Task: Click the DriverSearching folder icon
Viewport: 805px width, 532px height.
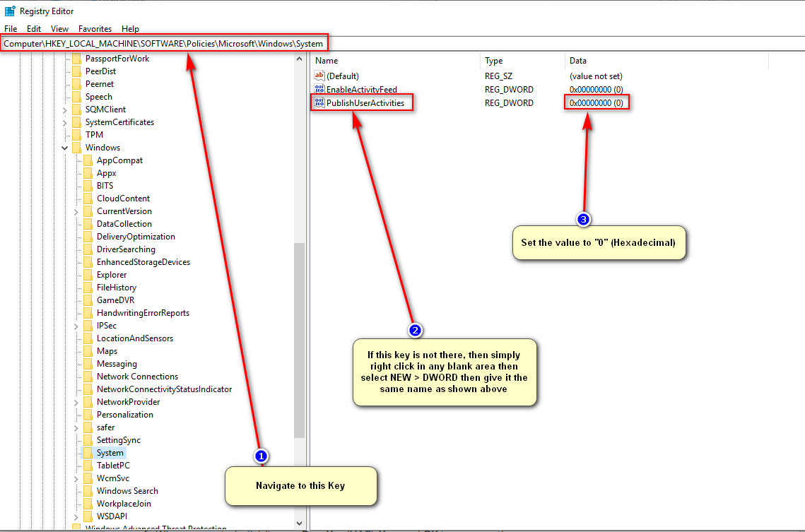Action: tap(88, 249)
